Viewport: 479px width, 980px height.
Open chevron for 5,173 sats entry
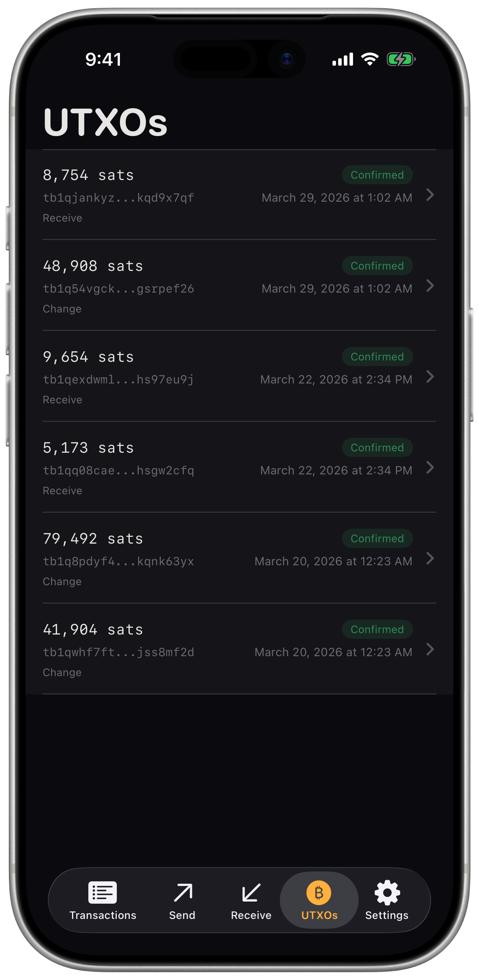[x=430, y=468]
